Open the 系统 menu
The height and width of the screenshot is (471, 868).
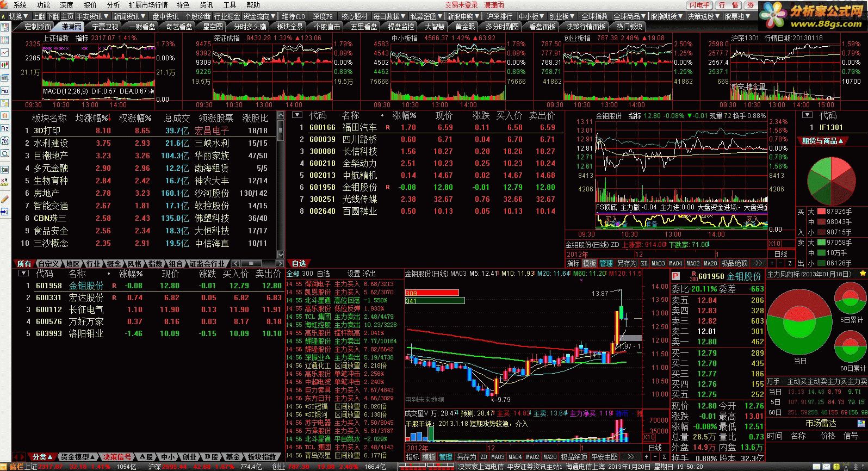(20, 5)
